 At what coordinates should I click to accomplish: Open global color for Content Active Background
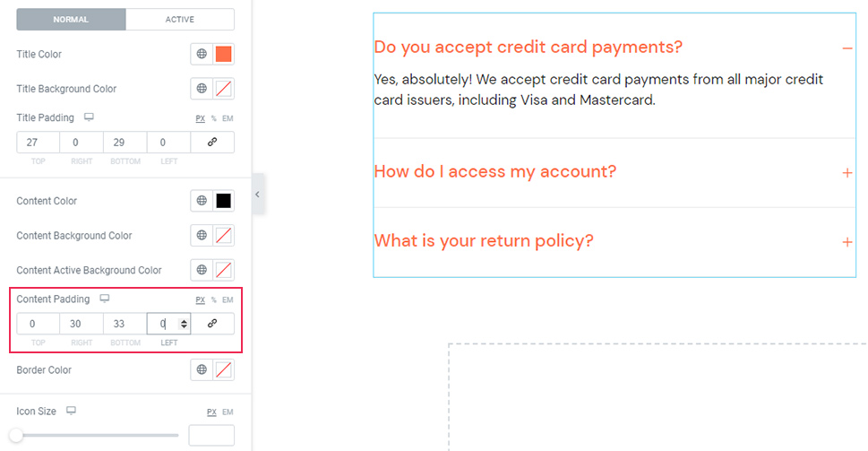coord(202,270)
